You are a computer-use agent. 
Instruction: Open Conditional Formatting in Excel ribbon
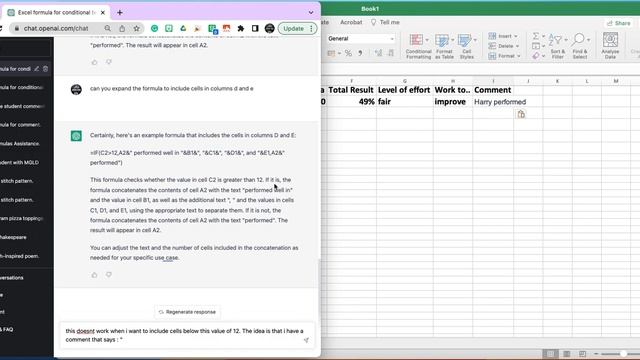[418, 47]
